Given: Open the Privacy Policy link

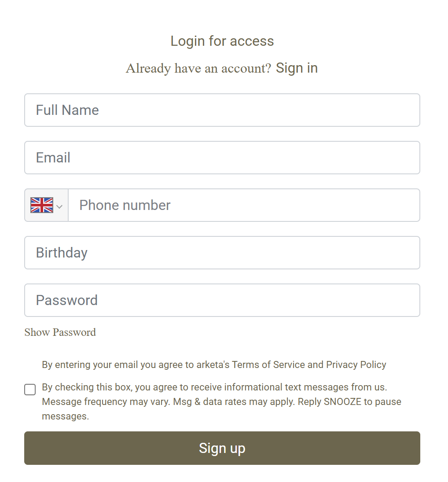Looking at the screenshot, I should pyautogui.click(x=356, y=364).
